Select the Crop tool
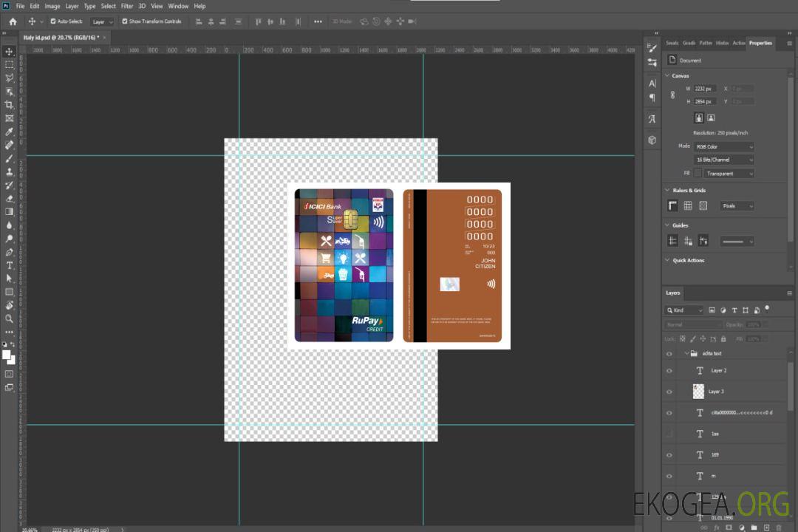This screenshot has width=798, height=532. (x=10, y=105)
